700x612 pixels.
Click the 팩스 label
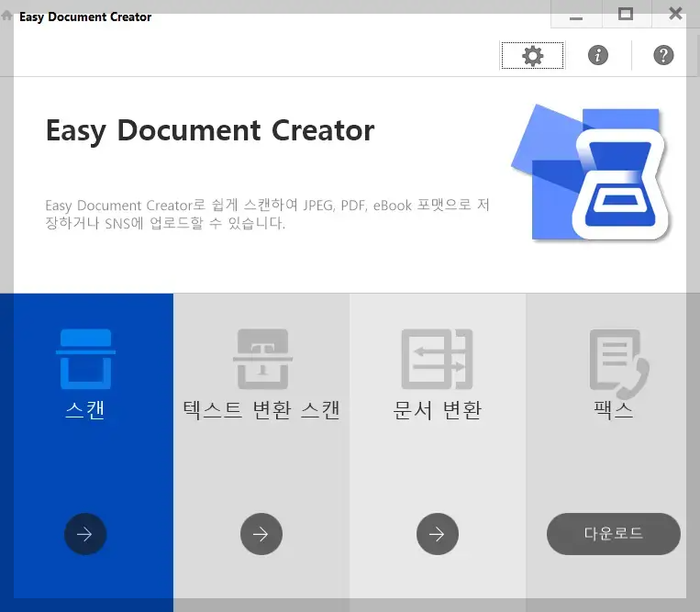click(x=614, y=409)
